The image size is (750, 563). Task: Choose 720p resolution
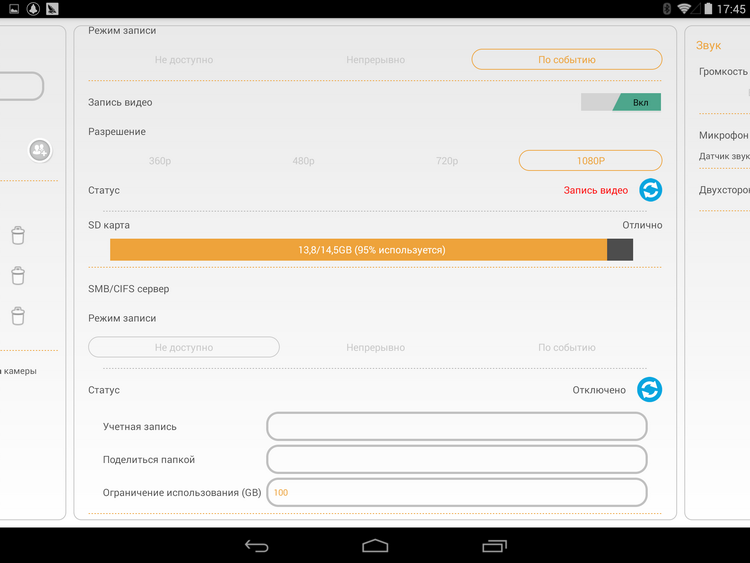447,161
